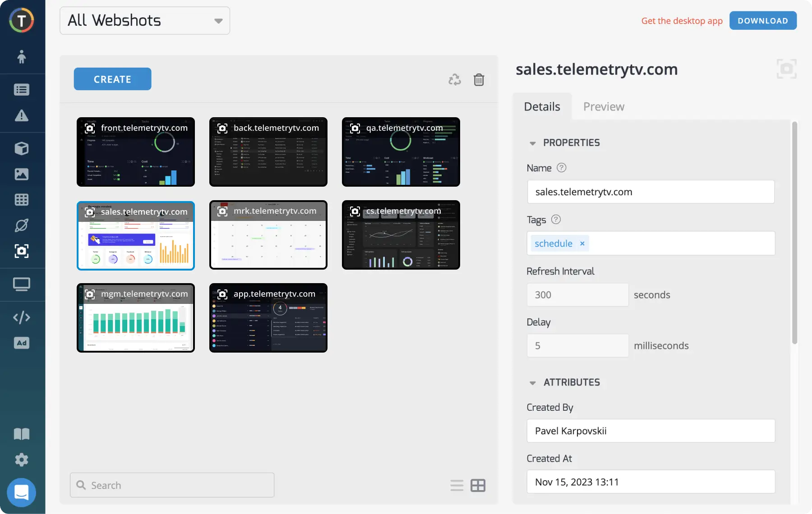Viewport: 812px width, 514px height.
Task: Click the recycle icon beside the trash
Action: point(454,80)
